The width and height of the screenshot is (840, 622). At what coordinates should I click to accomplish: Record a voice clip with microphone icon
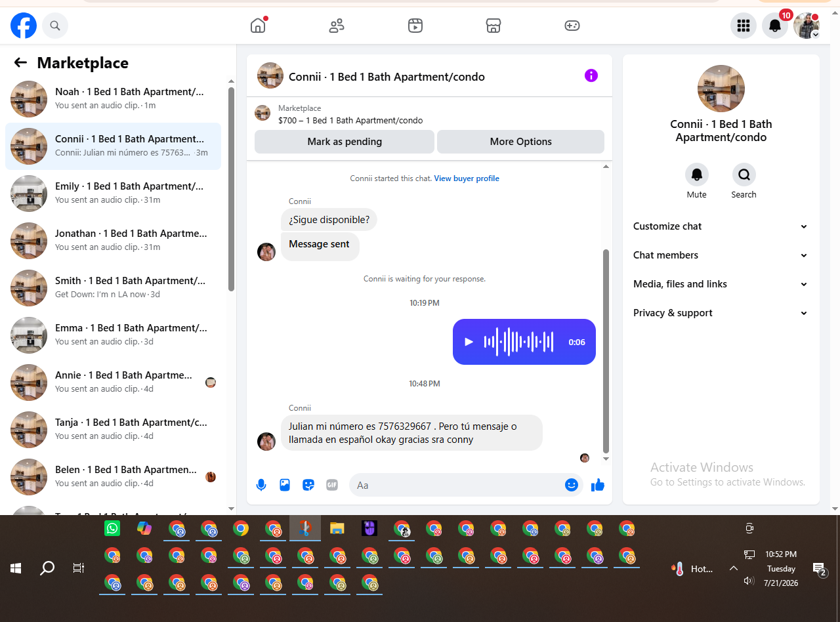coord(261,485)
